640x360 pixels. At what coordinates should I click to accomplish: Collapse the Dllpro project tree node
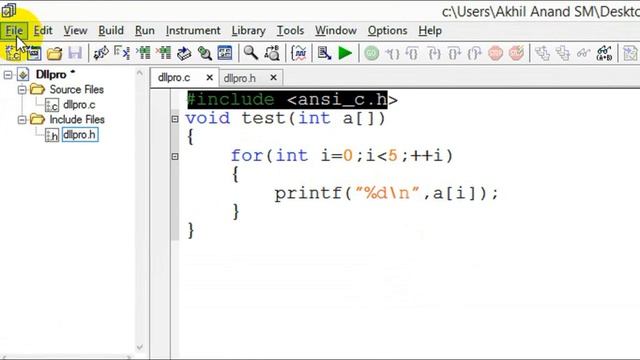7,75
